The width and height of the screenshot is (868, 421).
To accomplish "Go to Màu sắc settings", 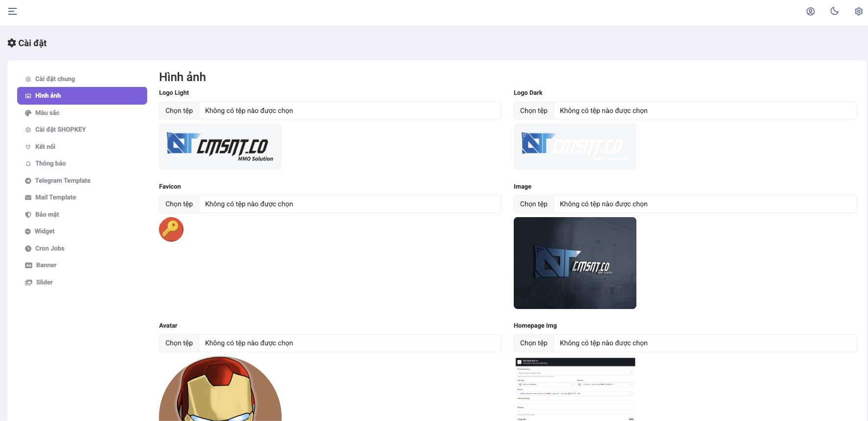I will (x=82, y=113).
